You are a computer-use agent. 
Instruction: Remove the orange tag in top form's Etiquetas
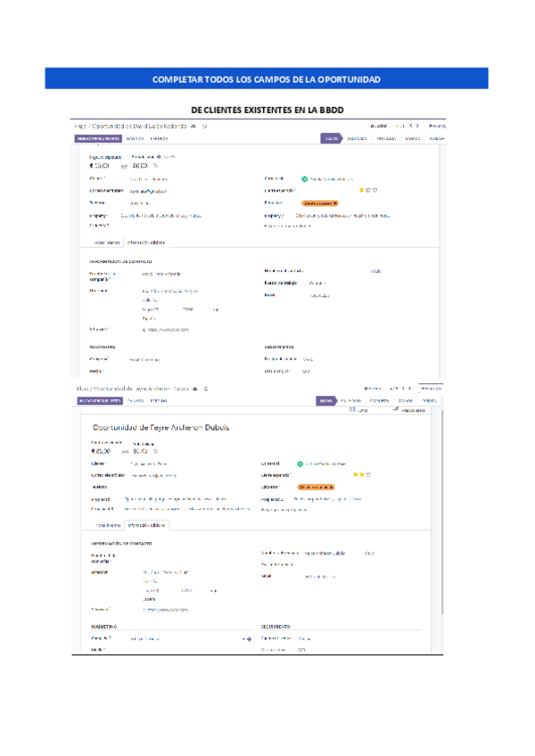(x=334, y=202)
